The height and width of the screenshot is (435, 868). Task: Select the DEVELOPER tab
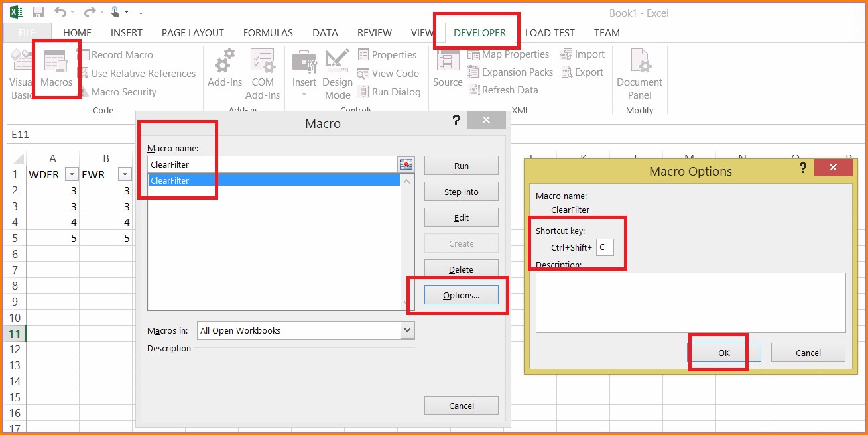click(x=479, y=32)
